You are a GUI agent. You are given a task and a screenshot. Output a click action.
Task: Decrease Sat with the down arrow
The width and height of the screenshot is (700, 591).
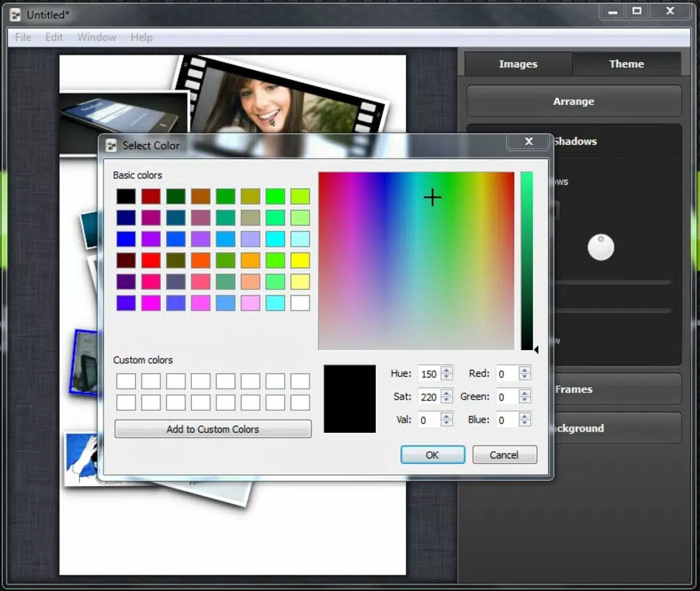click(447, 400)
